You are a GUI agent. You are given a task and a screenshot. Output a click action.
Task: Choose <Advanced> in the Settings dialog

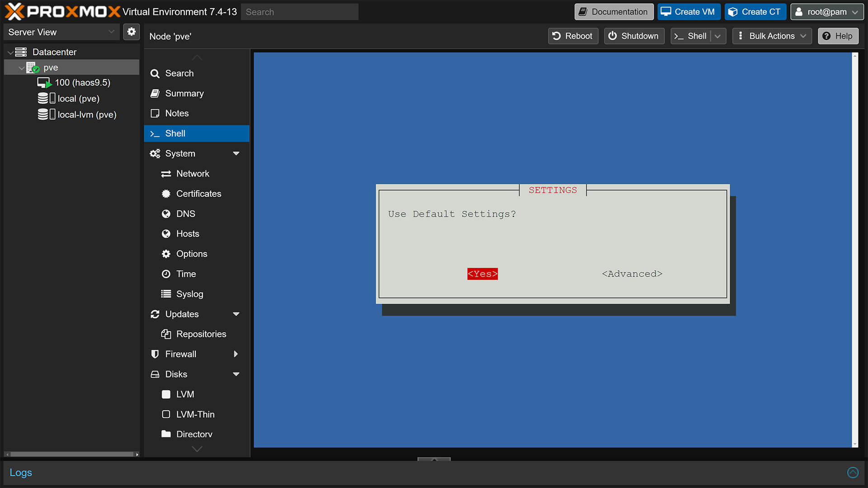pyautogui.click(x=632, y=274)
